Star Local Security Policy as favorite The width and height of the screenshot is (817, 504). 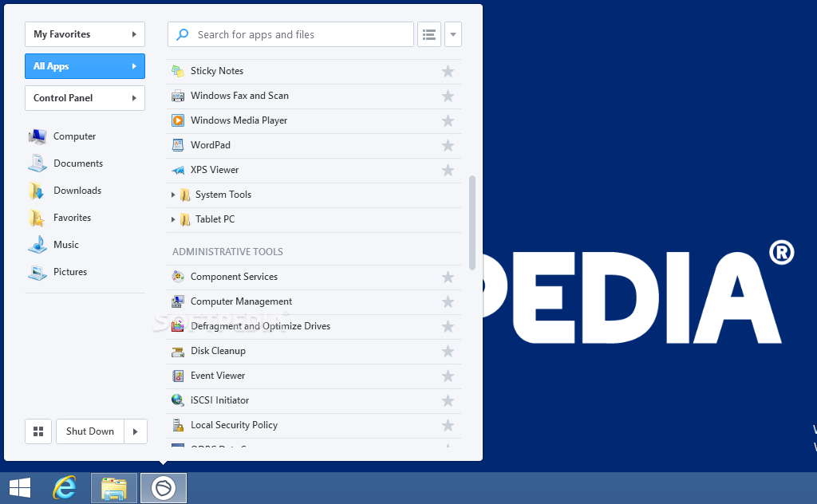448,425
